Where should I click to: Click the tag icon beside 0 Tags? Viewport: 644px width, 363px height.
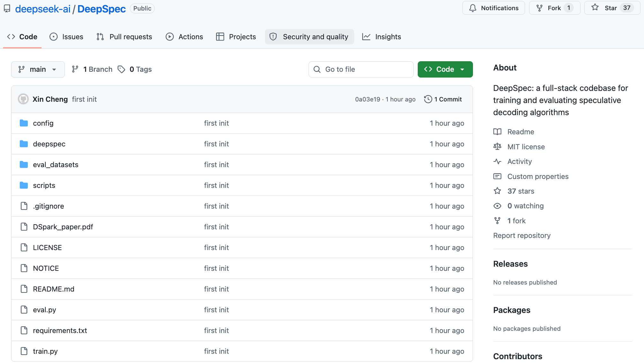click(x=121, y=69)
